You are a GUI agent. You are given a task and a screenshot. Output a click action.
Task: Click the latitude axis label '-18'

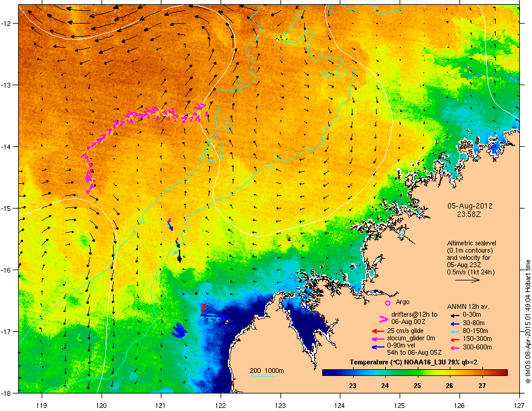click(x=6, y=393)
